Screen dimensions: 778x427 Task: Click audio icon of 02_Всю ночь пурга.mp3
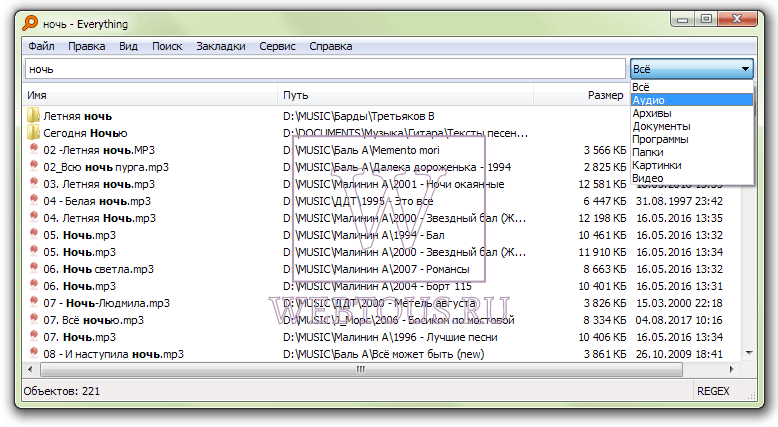pos(34,167)
